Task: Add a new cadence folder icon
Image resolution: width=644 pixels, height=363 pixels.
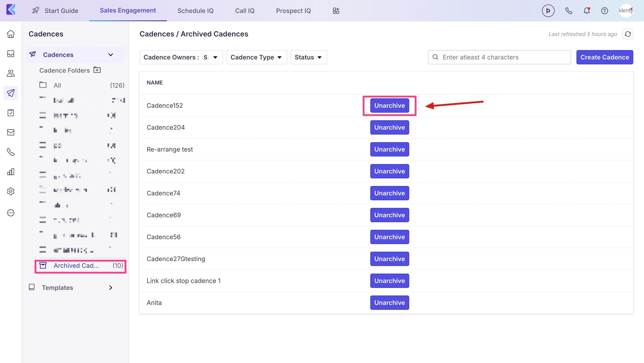Action: [x=97, y=70]
